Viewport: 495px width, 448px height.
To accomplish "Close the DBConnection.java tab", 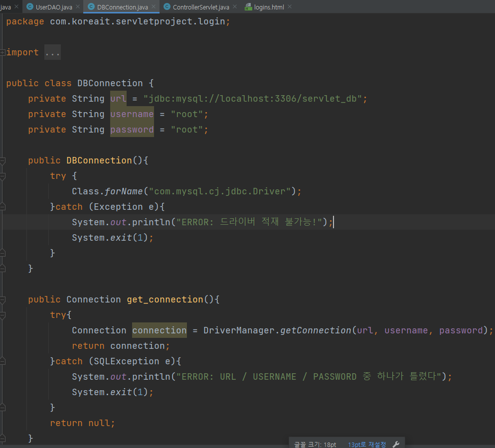I will pyautogui.click(x=154, y=6).
